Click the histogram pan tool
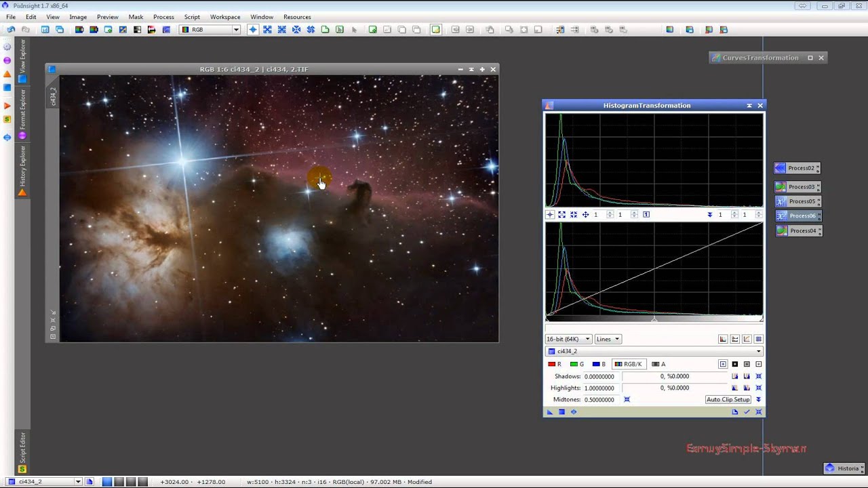 (585, 214)
